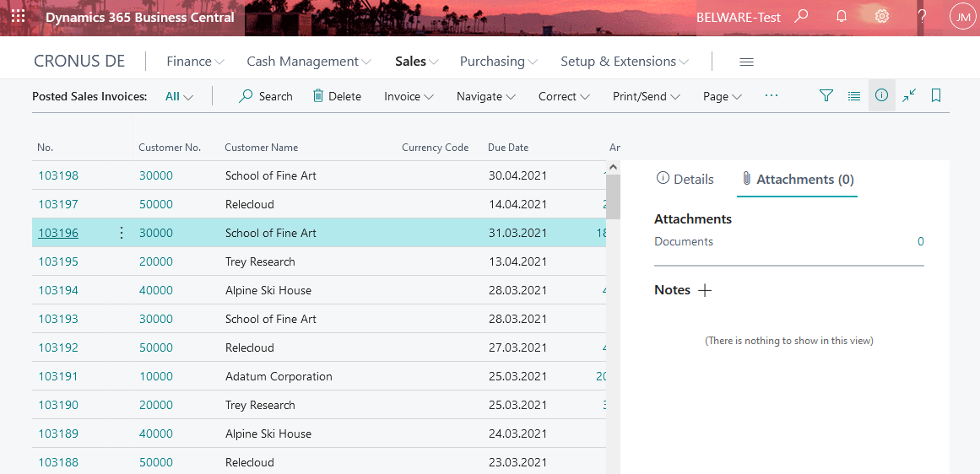Sort by the No. column header

(x=46, y=148)
